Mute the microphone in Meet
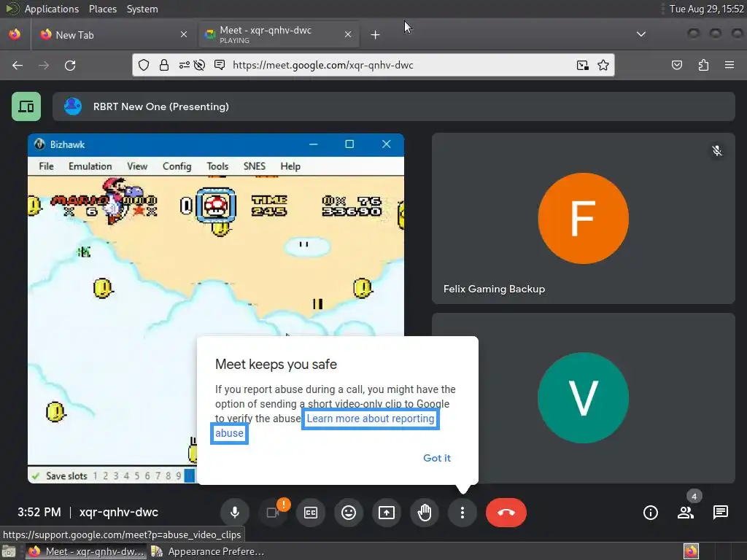 234,513
